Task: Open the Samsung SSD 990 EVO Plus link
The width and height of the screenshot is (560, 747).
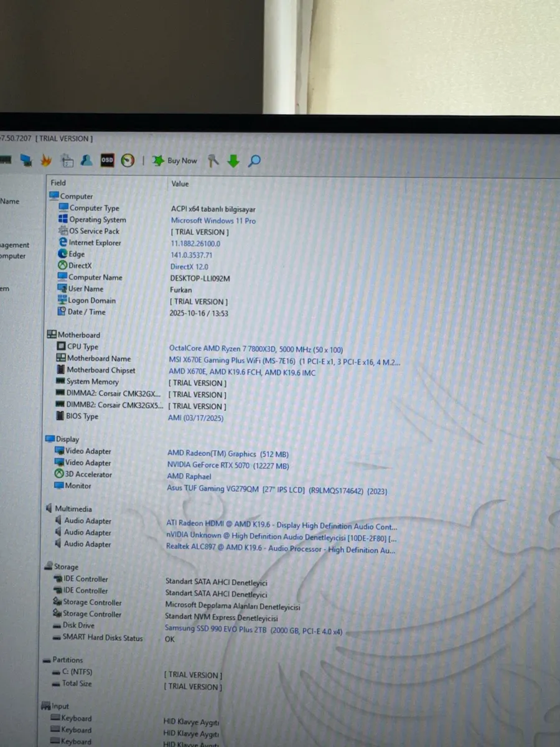Action: pos(253,629)
